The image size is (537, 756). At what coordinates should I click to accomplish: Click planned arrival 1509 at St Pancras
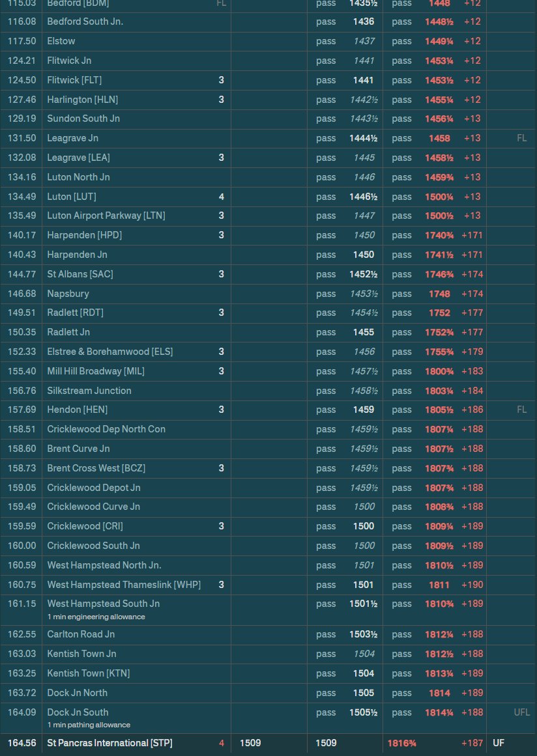coord(250,743)
